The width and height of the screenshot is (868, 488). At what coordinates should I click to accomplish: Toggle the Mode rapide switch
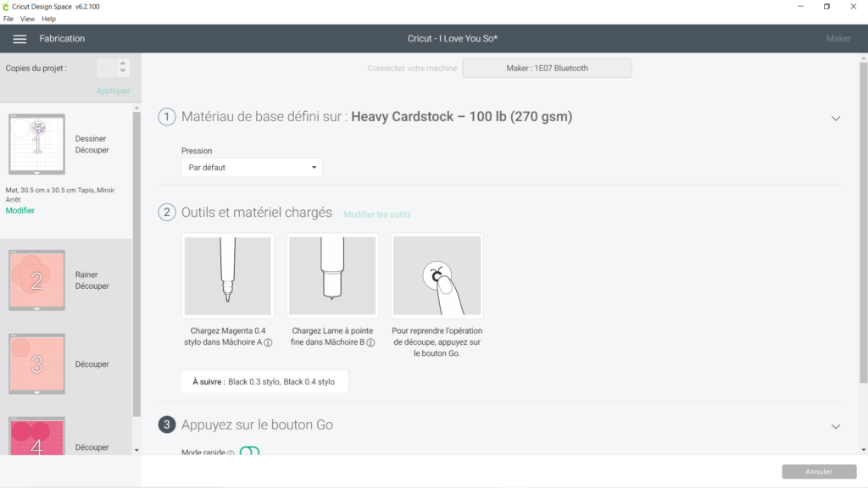coord(250,452)
